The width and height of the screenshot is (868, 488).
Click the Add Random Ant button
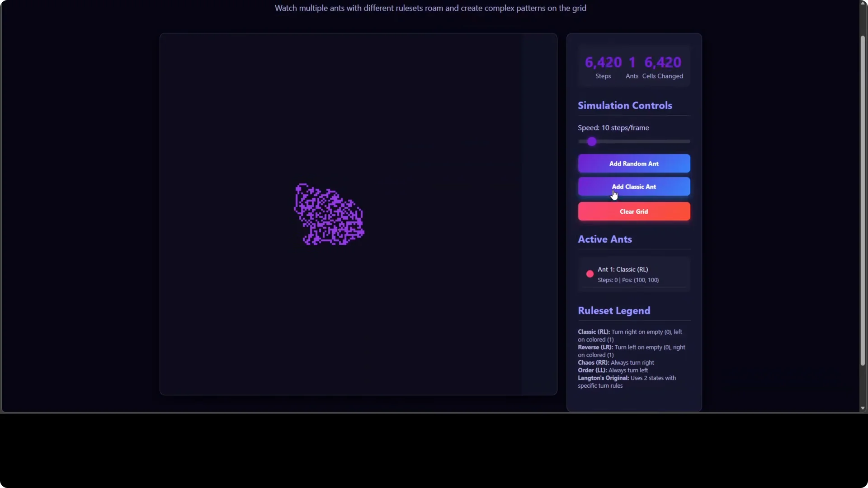[x=634, y=164]
